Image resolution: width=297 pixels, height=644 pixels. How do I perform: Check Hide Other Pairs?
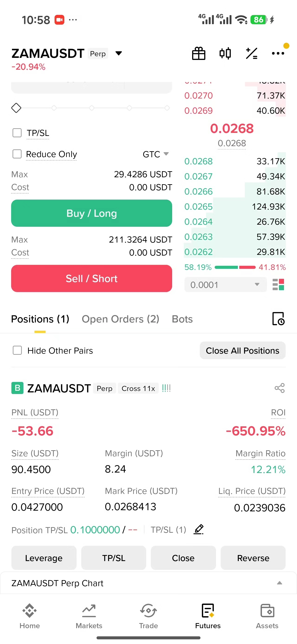point(17,350)
